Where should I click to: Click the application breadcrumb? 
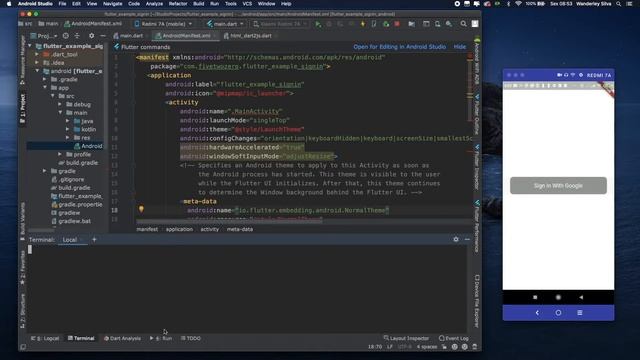click(x=179, y=229)
